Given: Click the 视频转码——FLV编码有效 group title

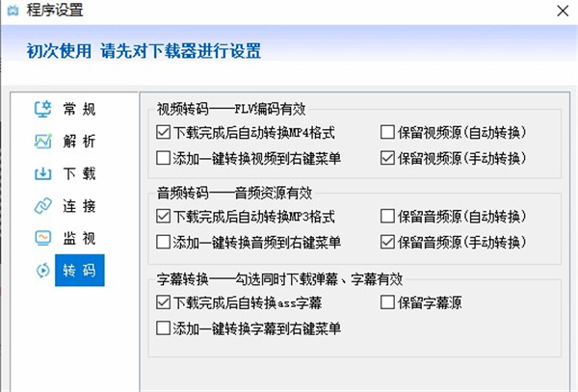Looking at the screenshot, I should point(231,109).
